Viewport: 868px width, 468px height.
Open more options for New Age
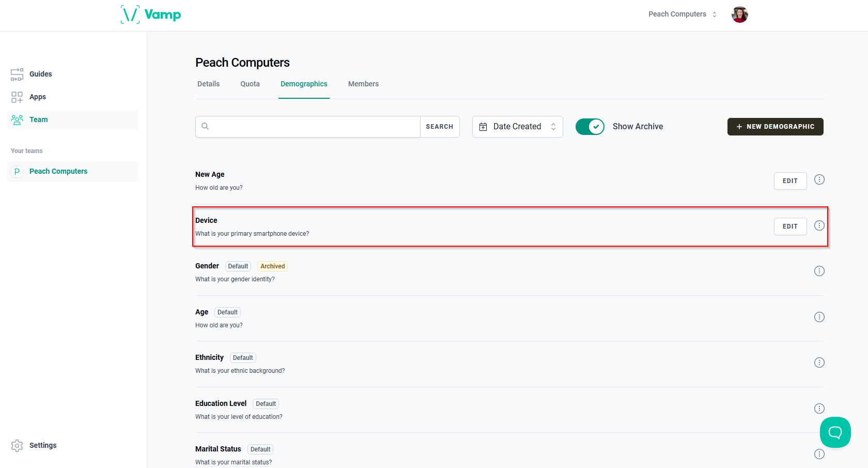click(819, 180)
